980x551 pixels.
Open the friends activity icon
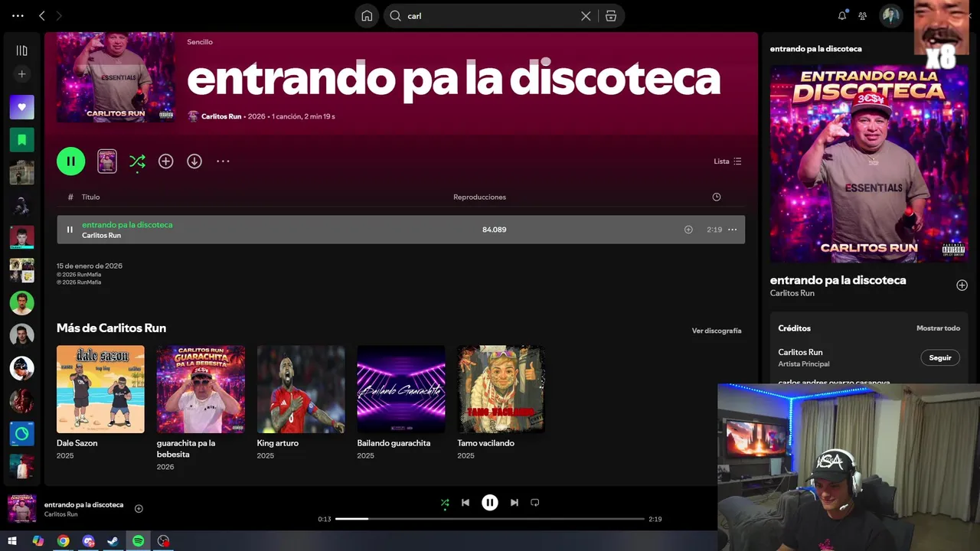pyautogui.click(x=863, y=15)
